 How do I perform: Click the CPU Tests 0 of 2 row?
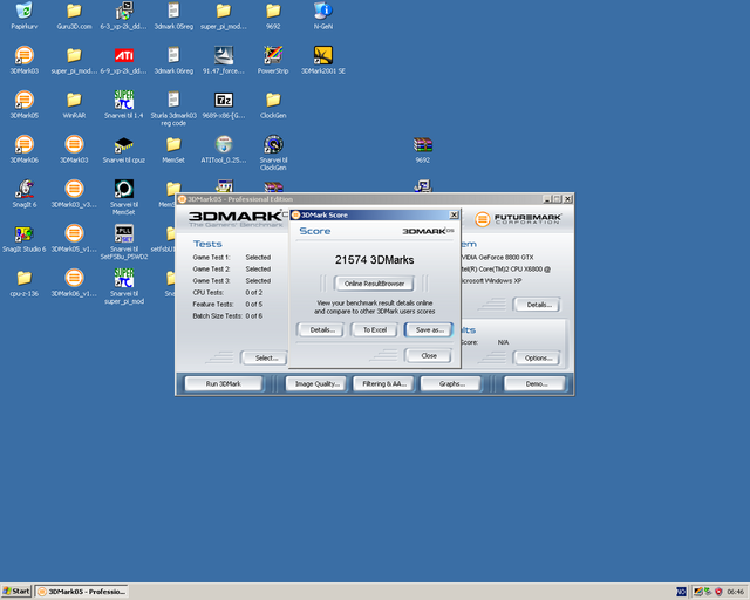coord(228,292)
